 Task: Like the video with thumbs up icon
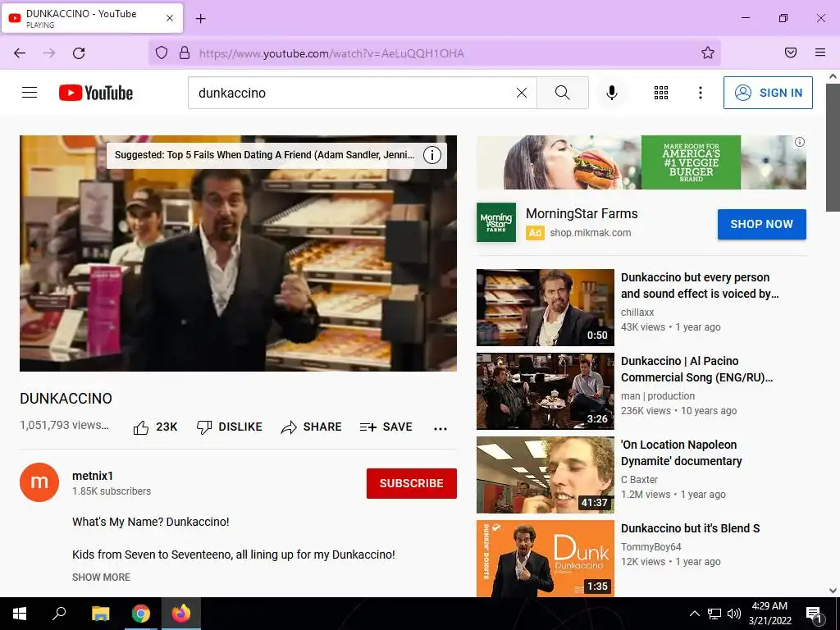tap(141, 427)
